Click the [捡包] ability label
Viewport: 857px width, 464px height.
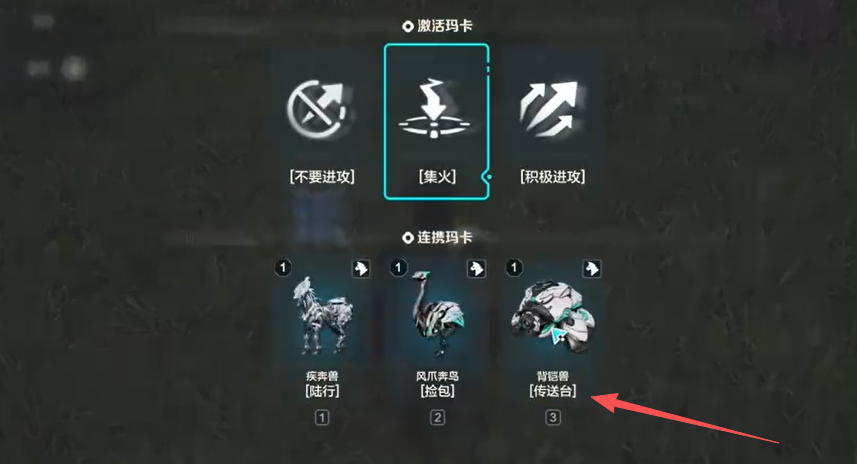437,391
